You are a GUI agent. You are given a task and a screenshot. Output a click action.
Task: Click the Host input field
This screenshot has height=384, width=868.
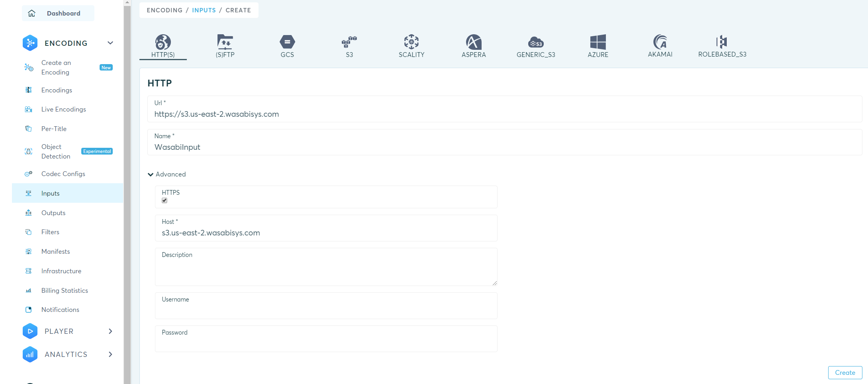(326, 228)
